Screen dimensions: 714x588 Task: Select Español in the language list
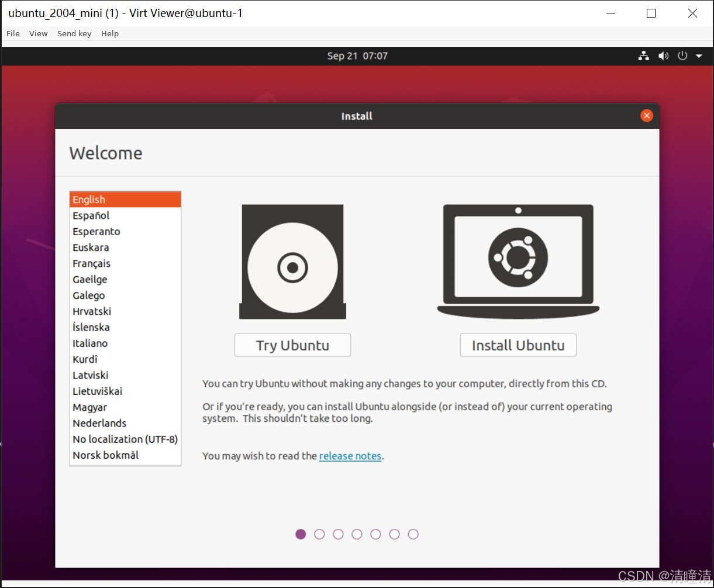pos(125,215)
